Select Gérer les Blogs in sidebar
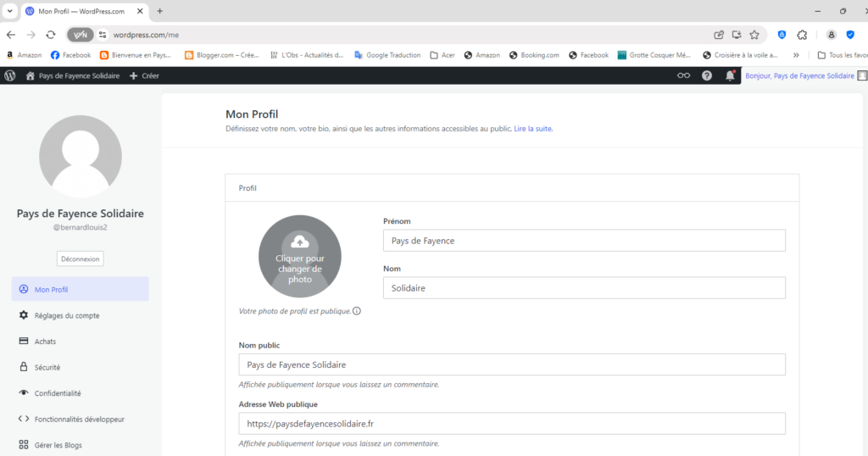The height and width of the screenshot is (456, 868). [x=58, y=445]
